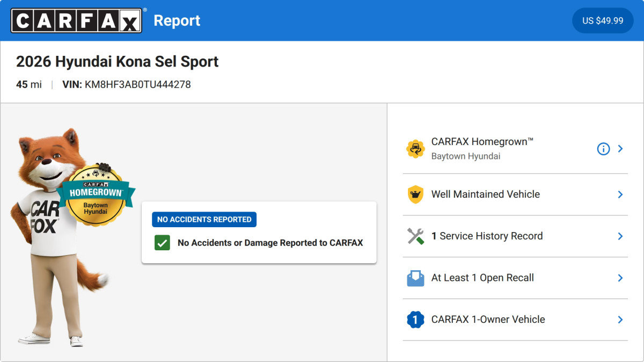Expand the CARFAX Homegrown row chevron
The image size is (644, 362).
(620, 149)
